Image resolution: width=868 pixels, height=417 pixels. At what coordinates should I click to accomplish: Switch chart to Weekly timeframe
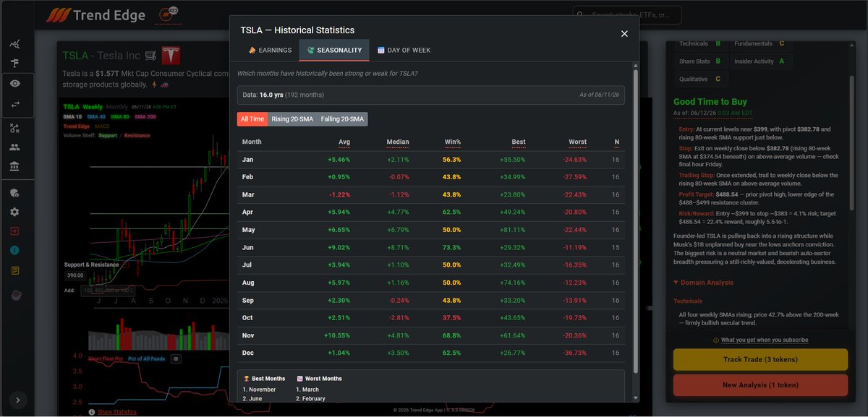pos(93,106)
